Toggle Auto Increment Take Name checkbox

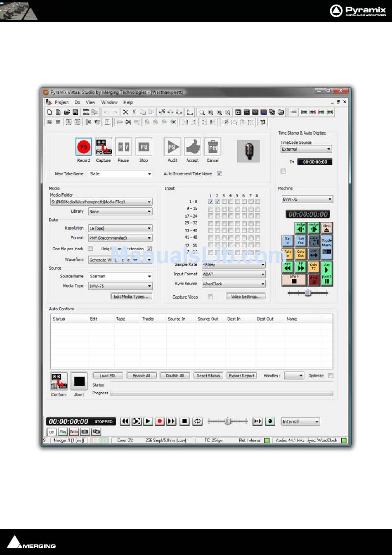(220, 174)
